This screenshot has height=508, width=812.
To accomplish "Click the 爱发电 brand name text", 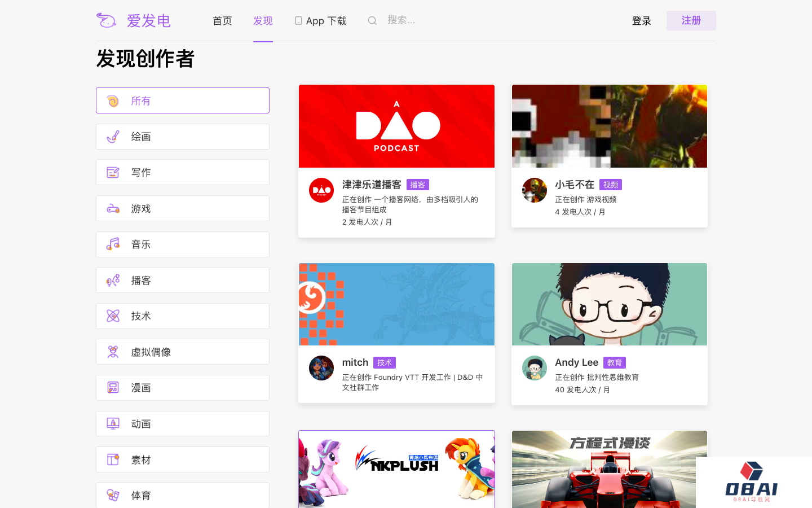I will (149, 21).
